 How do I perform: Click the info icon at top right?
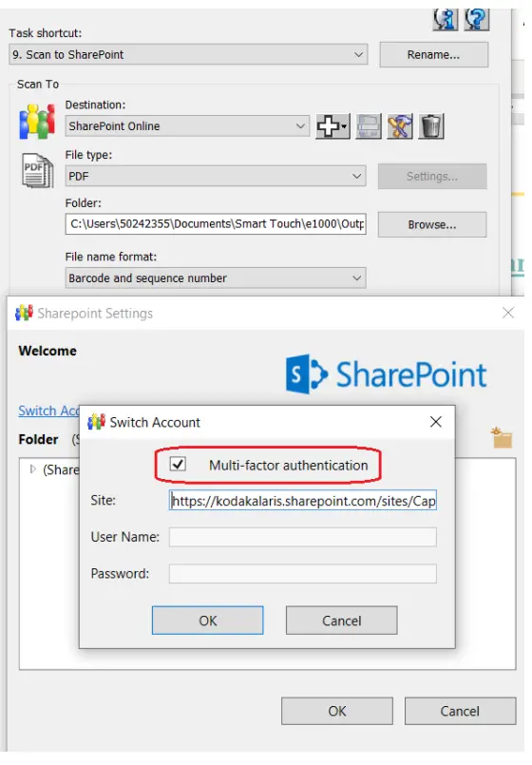[445, 20]
